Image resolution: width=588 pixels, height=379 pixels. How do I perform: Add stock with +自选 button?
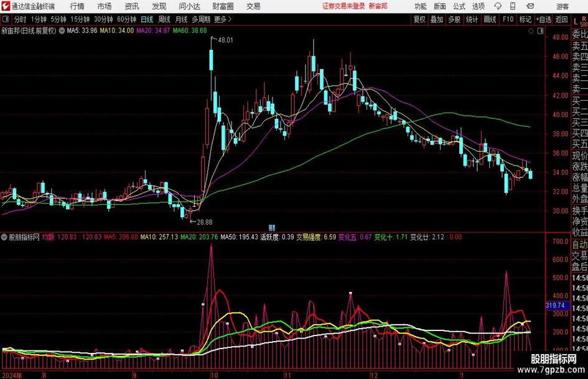click(544, 19)
